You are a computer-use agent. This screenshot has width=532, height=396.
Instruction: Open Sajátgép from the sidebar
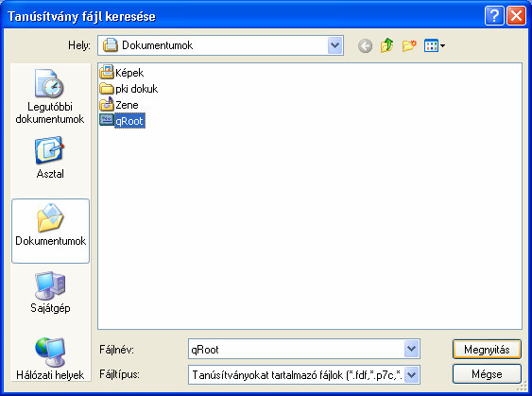[50, 292]
